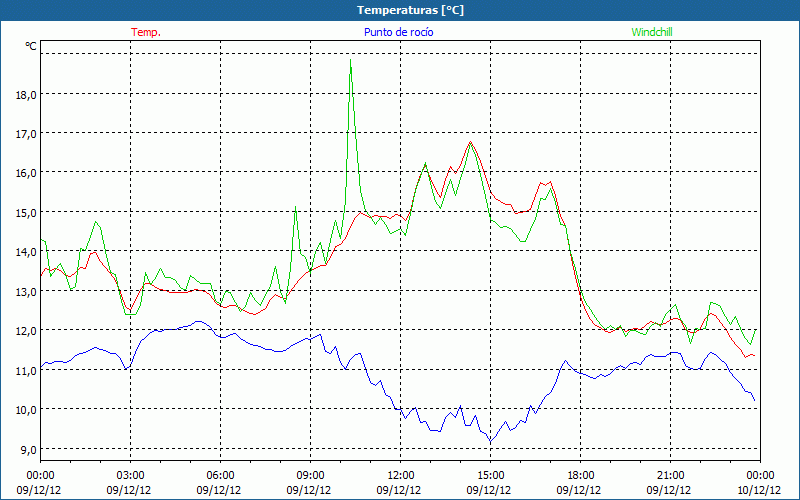
Task: Click the Temperaturas [°C] chart title
Action: [x=410, y=10]
